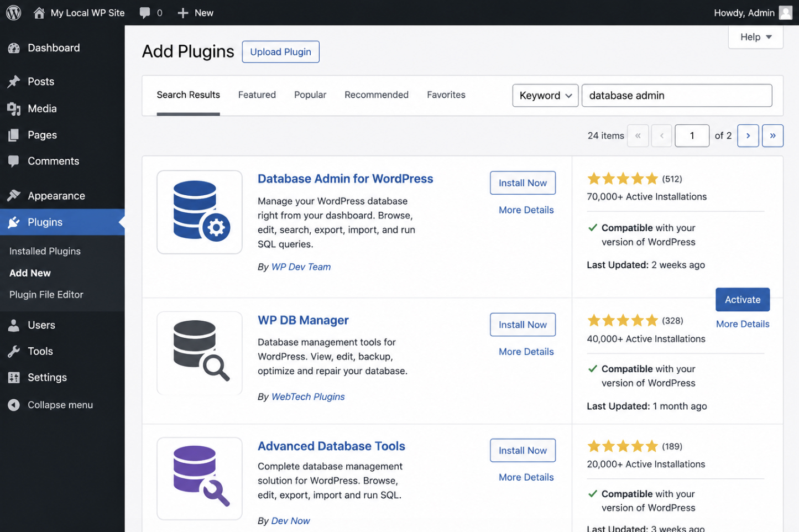The width and height of the screenshot is (799, 532).
Task: Open the Admin avatar icon
Action: click(785, 13)
